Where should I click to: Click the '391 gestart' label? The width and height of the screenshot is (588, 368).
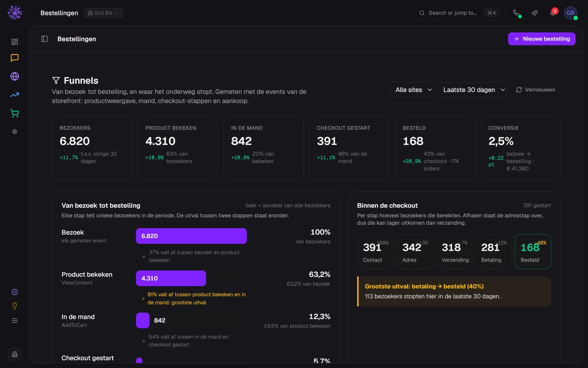pos(537,205)
